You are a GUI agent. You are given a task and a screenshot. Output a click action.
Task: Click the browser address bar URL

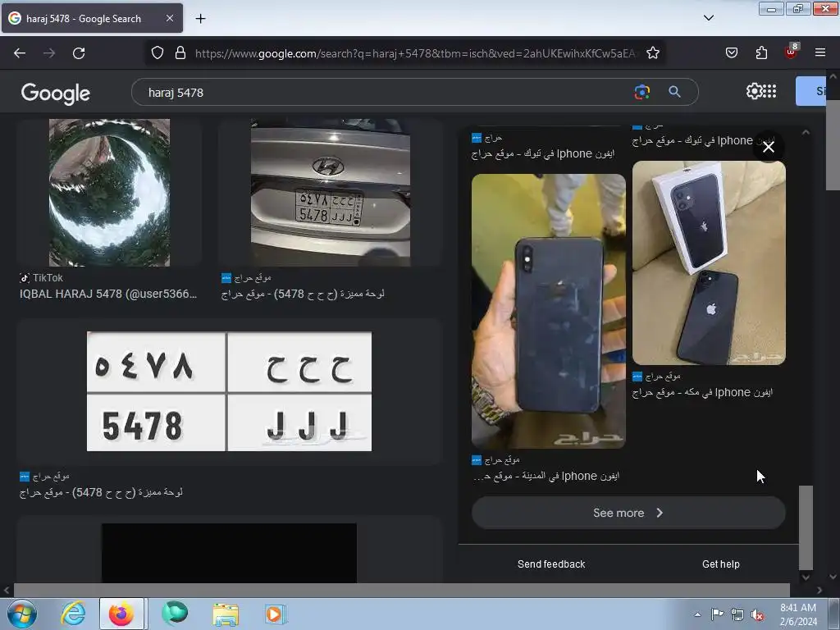click(415, 53)
